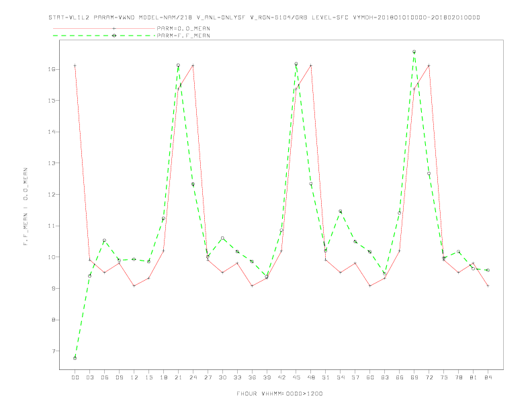Click y-axis tick label 10

coord(52,257)
